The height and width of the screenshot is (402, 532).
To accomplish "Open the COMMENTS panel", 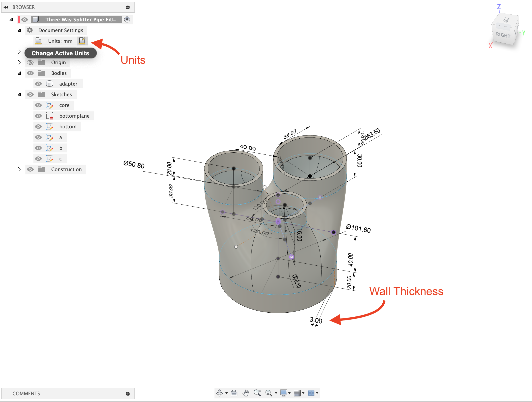I will [x=27, y=394].
